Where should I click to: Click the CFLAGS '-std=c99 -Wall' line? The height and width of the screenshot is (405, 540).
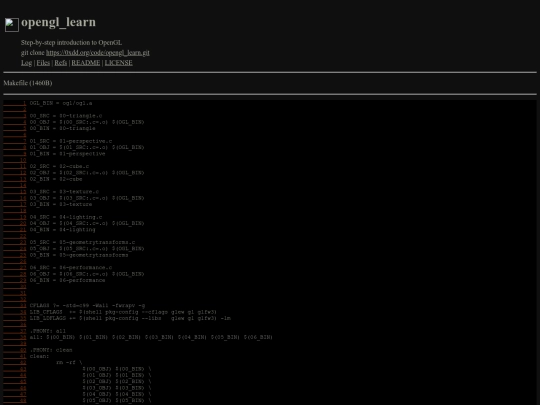(x=87, y=305)
